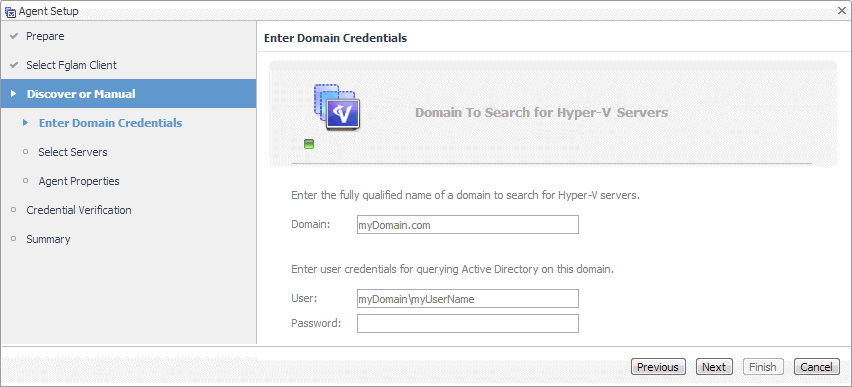Cancel the Agent Setup wizard
Screen dimensions: 852x387
[x=817, y=367]
